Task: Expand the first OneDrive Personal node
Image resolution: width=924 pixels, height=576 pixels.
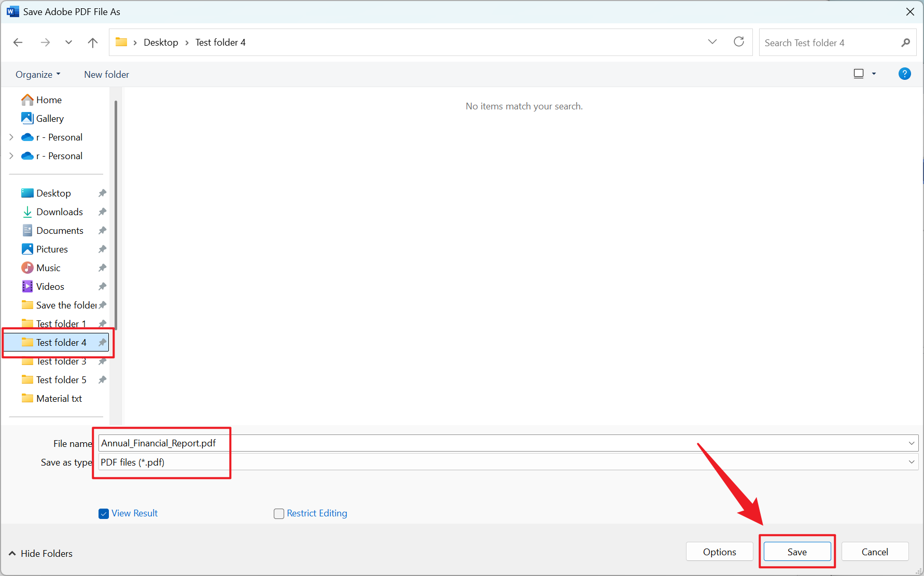Action: (x=11, y=137)
